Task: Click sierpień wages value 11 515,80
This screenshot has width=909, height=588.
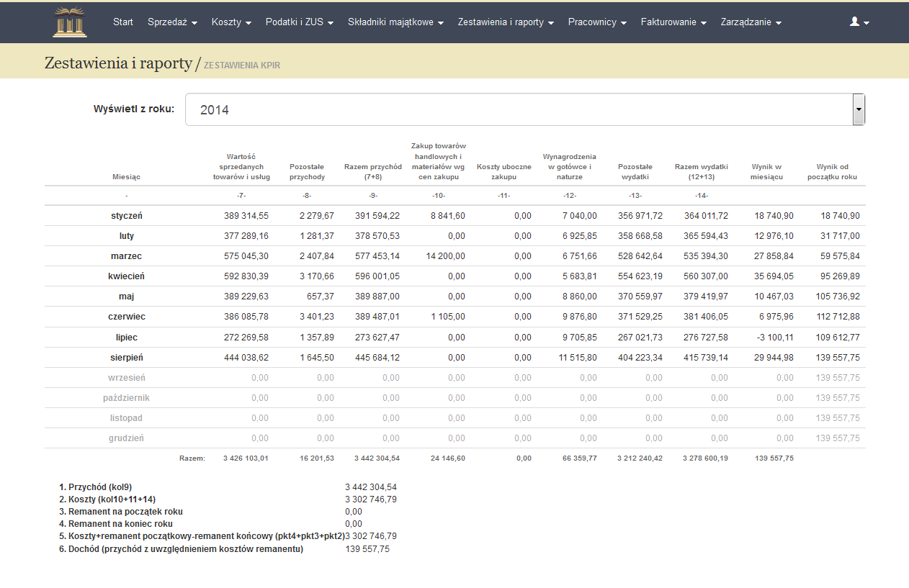Action: tap(578, 357)
